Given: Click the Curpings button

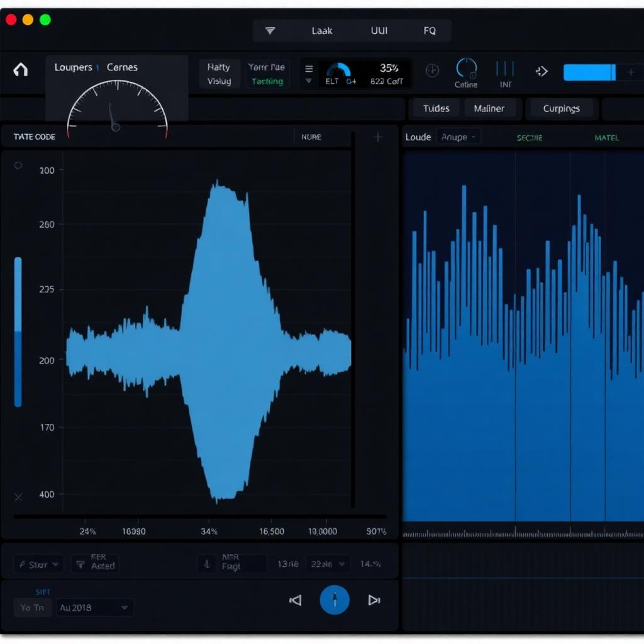Looking at the screenshot, I should 561,108.
